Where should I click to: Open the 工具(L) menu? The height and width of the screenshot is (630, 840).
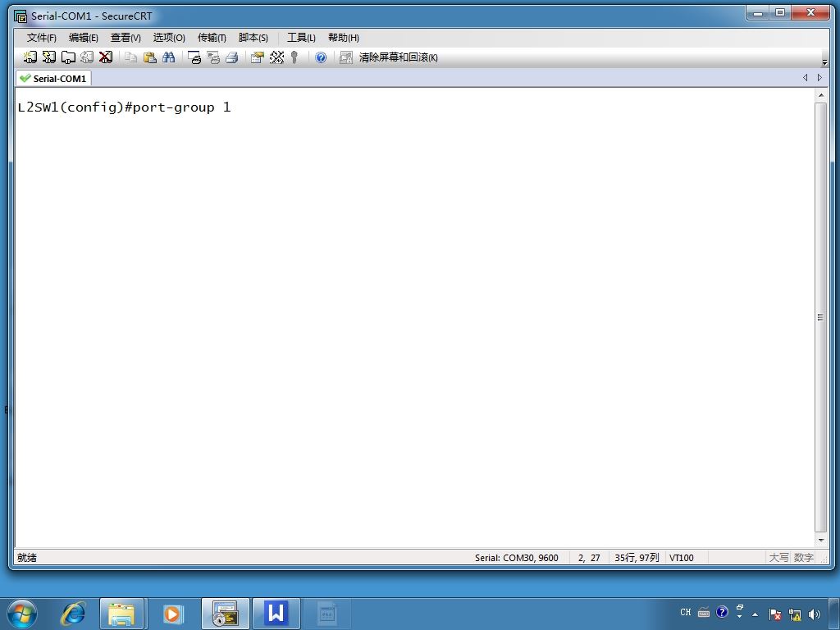tap(301, 38)
